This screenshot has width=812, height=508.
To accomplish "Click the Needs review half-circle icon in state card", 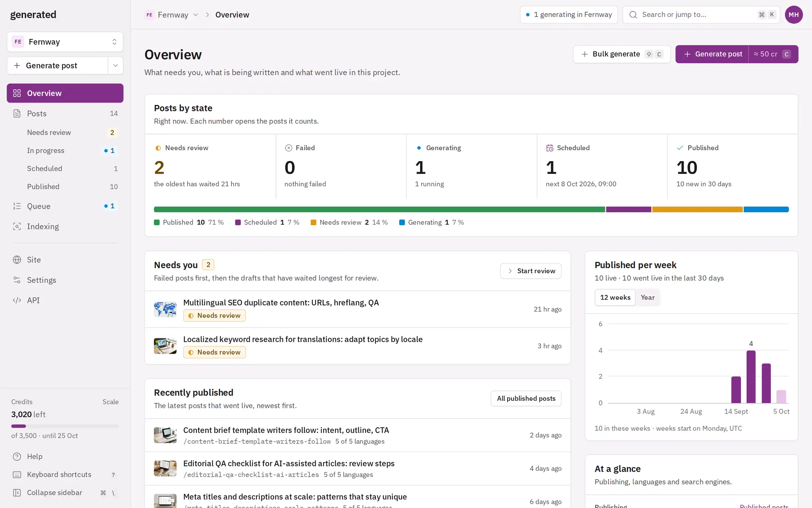I will pos(158,148).
